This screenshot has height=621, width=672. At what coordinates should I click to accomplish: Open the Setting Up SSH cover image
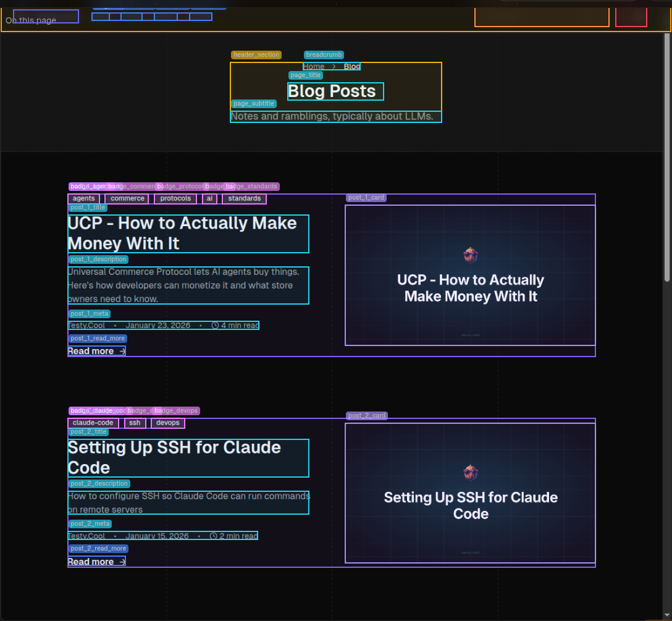tap(470, 493)
